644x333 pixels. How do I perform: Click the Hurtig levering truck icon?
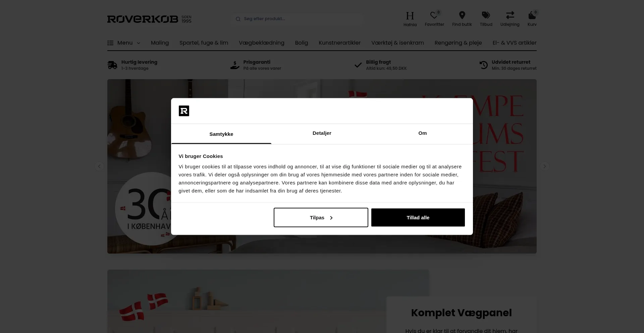point(112,65)
